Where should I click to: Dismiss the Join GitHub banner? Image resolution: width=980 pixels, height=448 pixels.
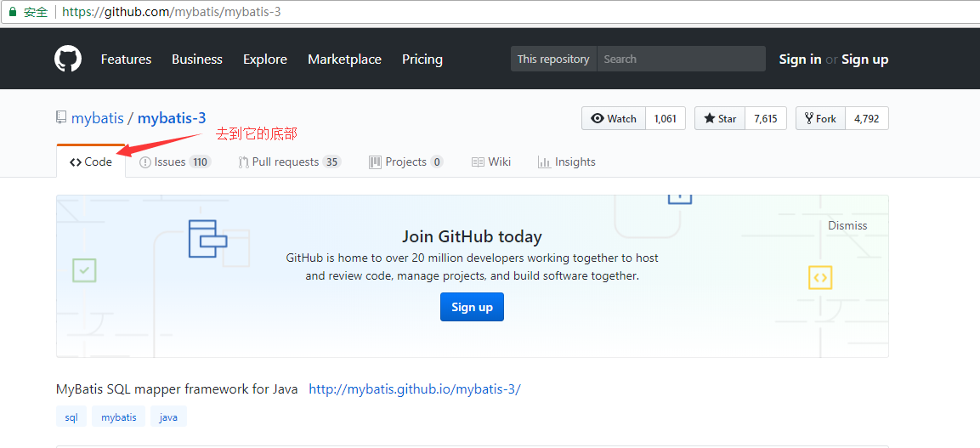[x=847, y=225]
